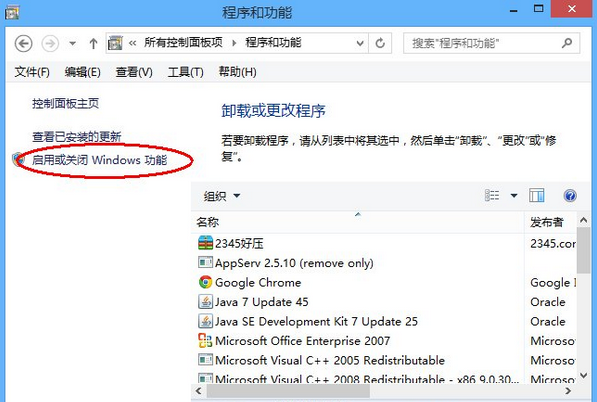Open the recent locations dropdown arrow
The image size is (597, 402).
tap(72, 43)
